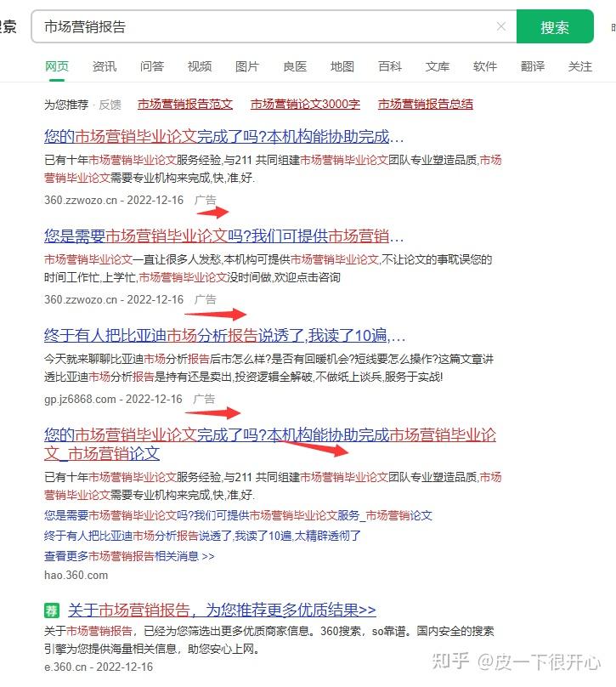Click the green 荐 badge icon
This screenshot has height=687, width=616.
point(52,610)
